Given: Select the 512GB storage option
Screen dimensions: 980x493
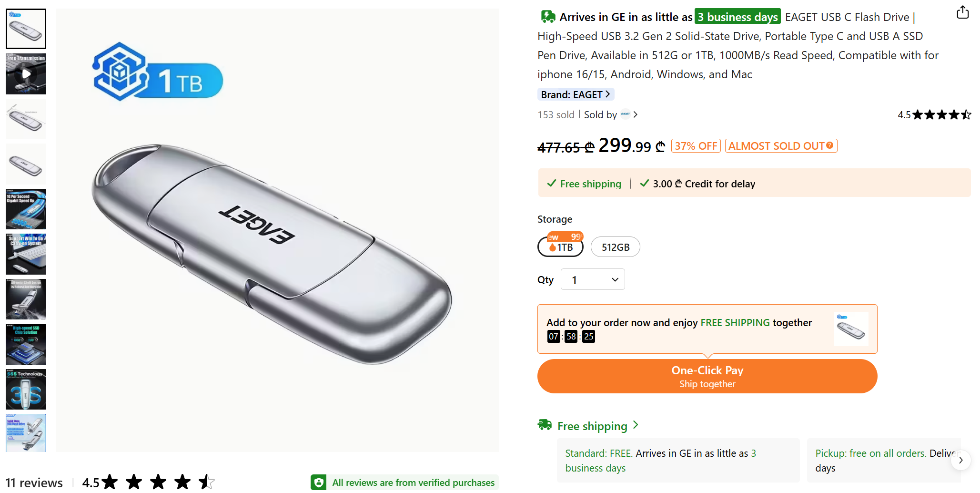Looking at the screenshot, I should [x=615, y=247].
